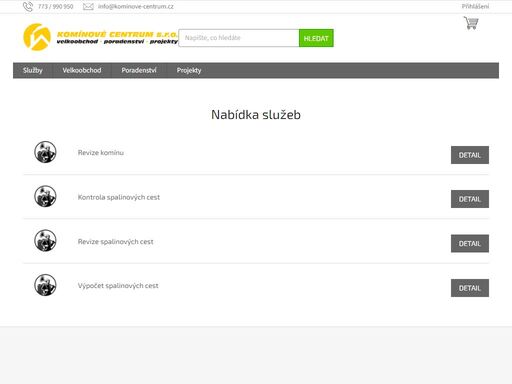Focus the search field 'Napište, co hledáte'

tap(239, 38)
